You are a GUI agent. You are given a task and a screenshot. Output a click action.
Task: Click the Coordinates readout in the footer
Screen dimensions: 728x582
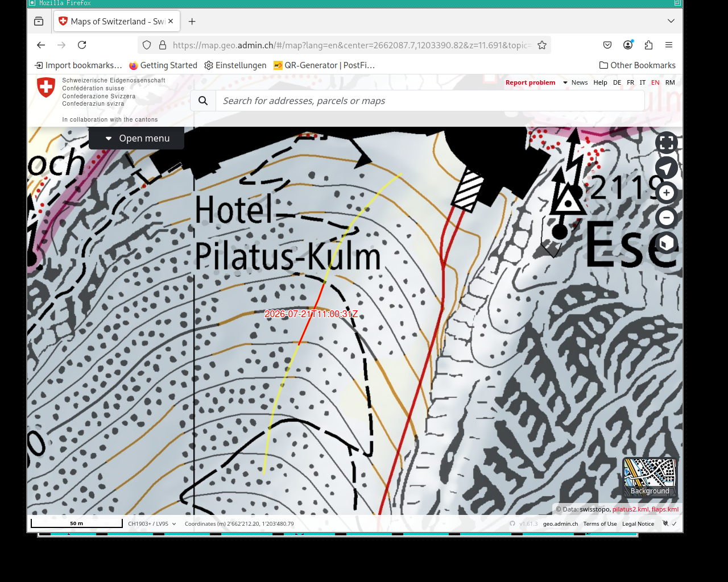click(239, 524)
